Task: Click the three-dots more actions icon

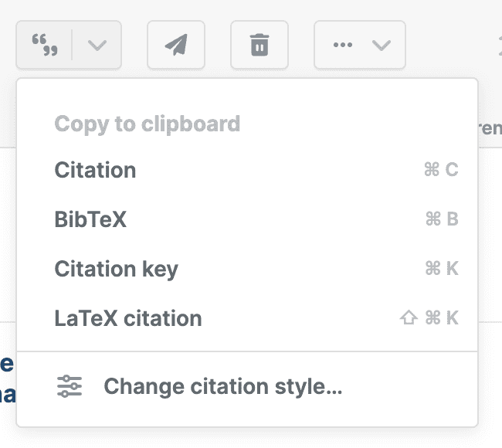Action: coord(342,45)
